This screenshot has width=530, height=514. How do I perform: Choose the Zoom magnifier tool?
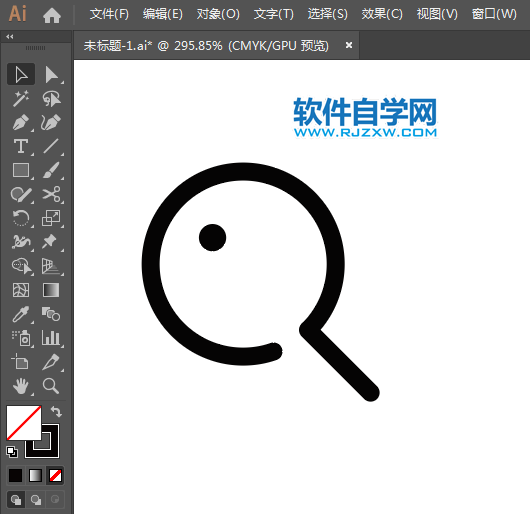pyautogui.click(x=51, y=386)
